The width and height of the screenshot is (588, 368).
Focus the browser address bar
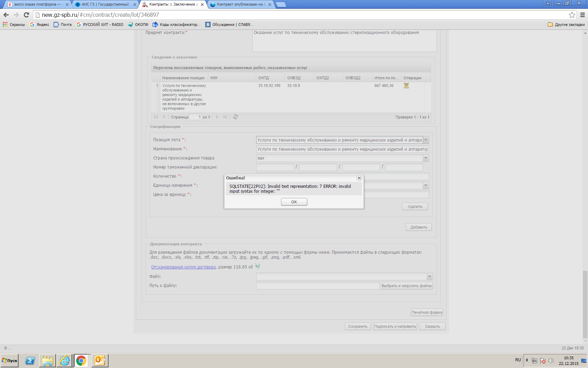point(301,15)
